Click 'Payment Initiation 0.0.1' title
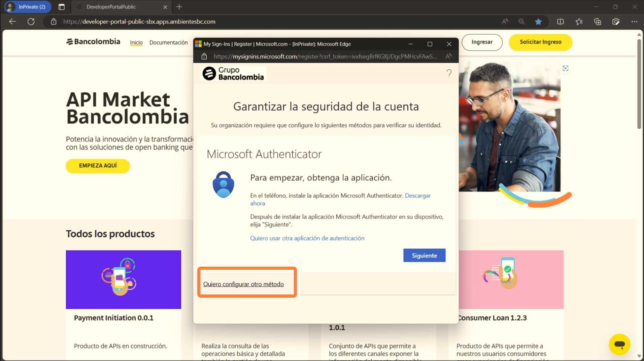 click(113, 318)
